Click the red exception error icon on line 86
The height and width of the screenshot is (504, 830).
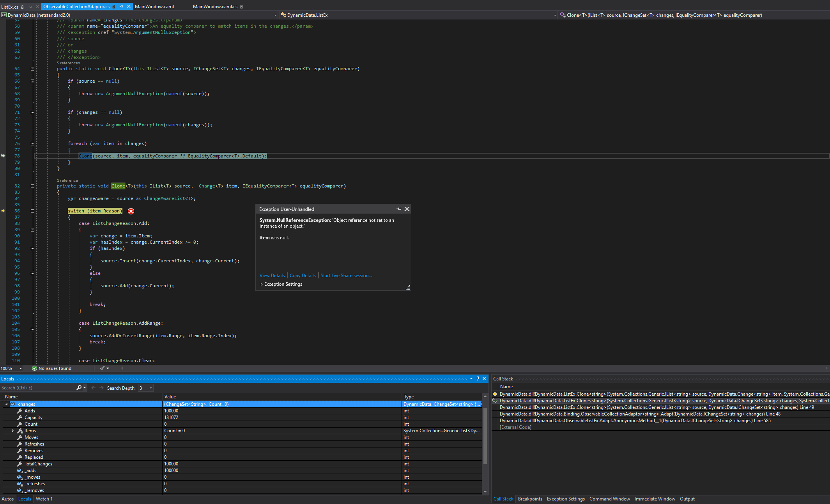(131, 211)
